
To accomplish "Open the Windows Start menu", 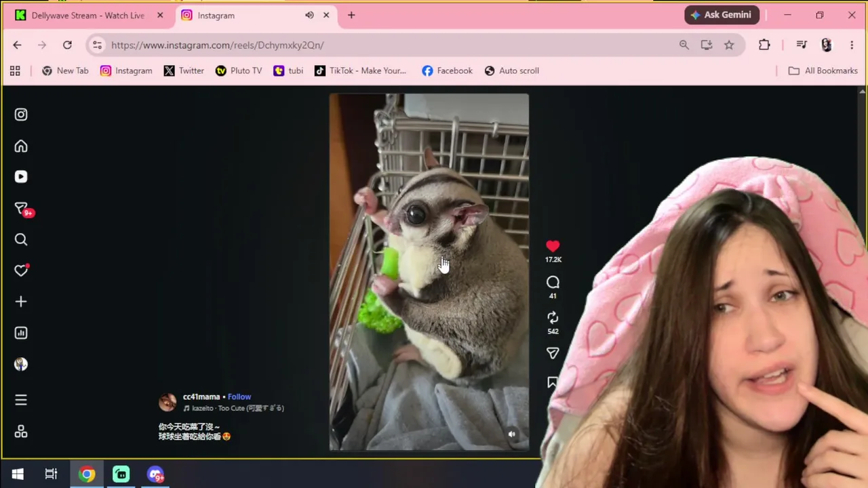I will [x=18, y=474].
